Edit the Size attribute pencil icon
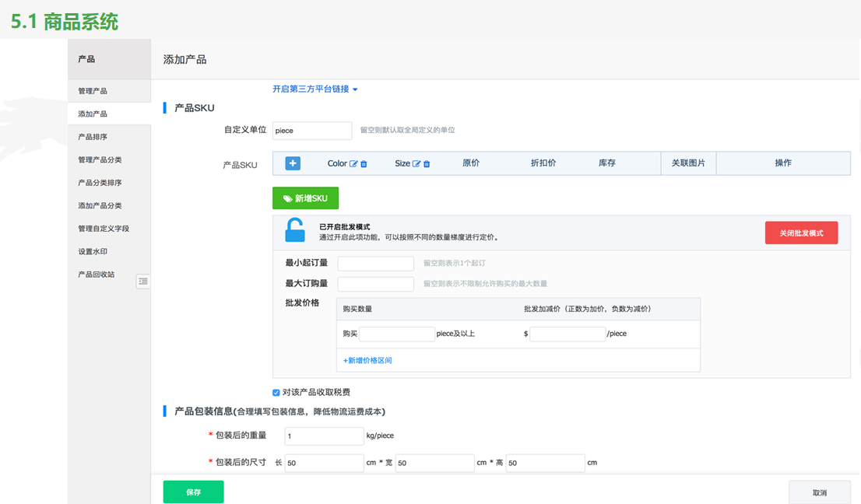Image resolution: width=861 pixels, height=504 pixels. 416,164
